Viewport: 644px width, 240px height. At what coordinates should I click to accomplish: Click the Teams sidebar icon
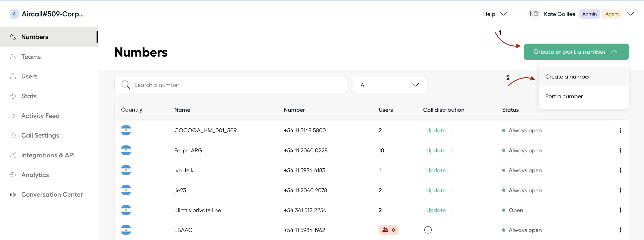[x=13, y=57]
